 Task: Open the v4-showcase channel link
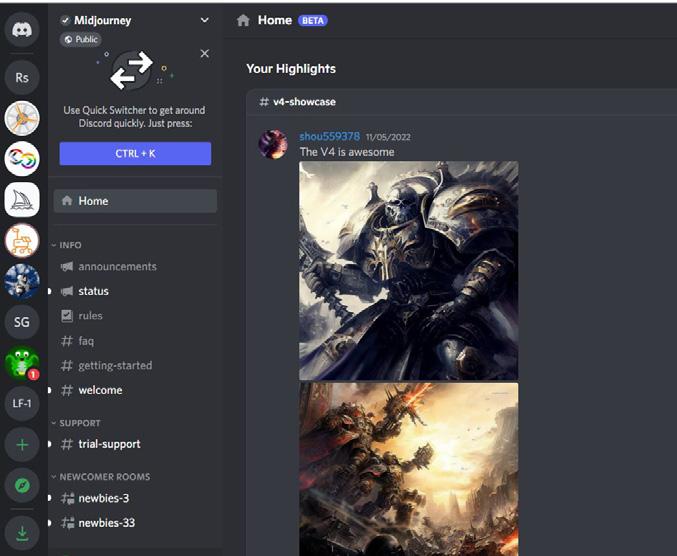click(297, 102)
